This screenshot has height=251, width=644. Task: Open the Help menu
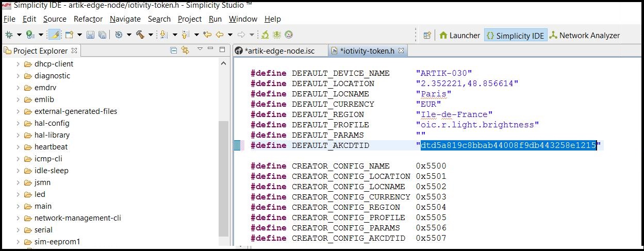tap(273, 19)
